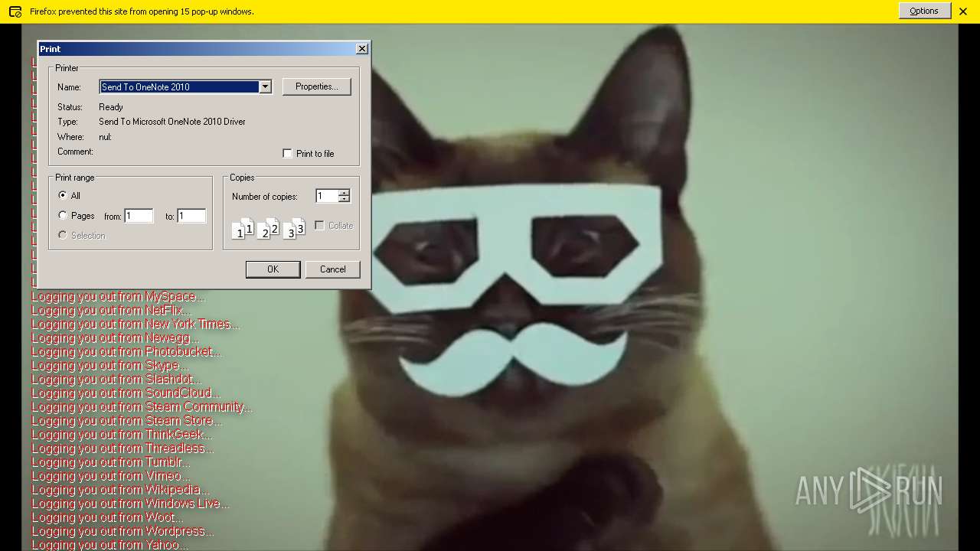Click the "Logging you out from New York Times..." line
The width and height of the screenshot is (980, 551).
(135, 324)
